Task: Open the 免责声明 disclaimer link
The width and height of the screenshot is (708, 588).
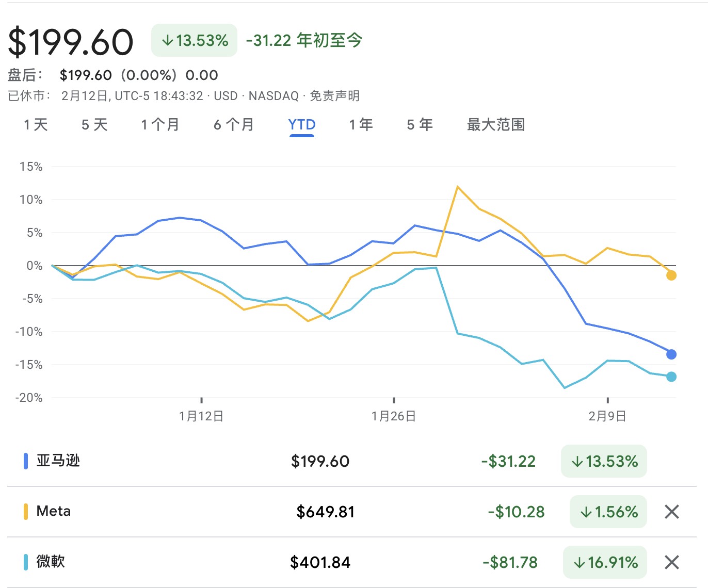Action: (x=334, y=96)
